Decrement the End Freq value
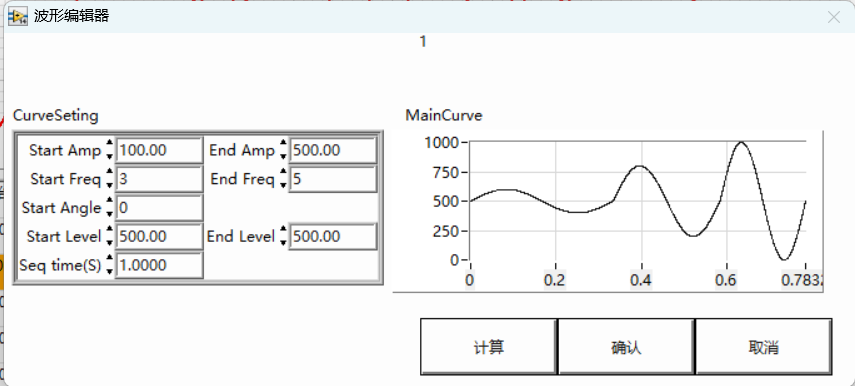The image size is (855, 386). [x=283, y=185]
